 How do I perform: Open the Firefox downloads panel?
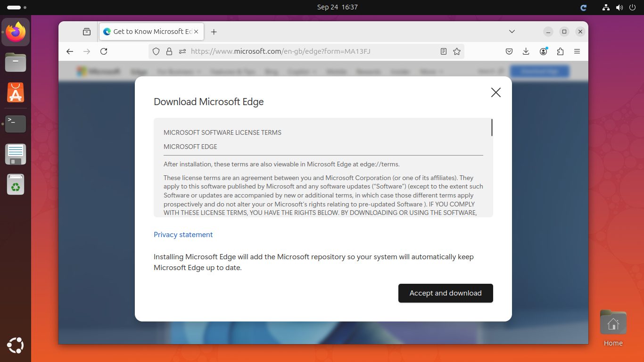[x=526, y=51]
